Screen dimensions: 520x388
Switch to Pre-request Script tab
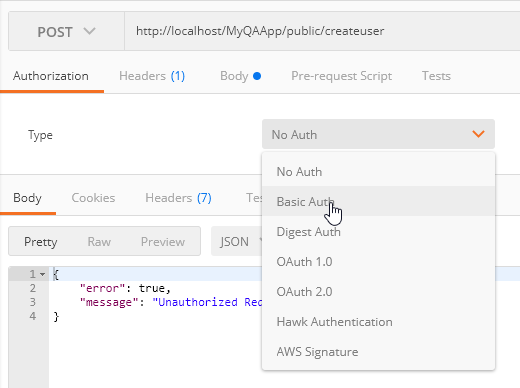(x=341, y=76)
